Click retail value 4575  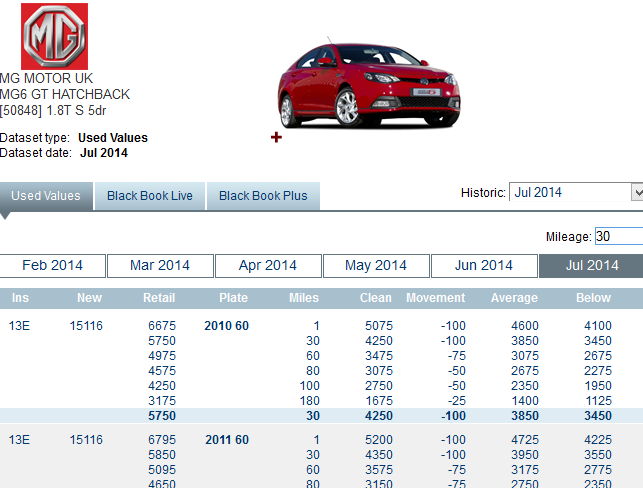click(162, 371)
